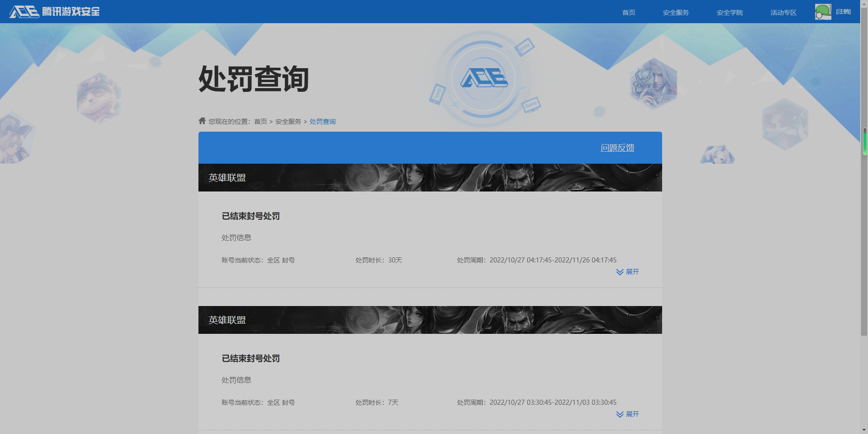The height and width of the screenshot is (434, 868).
Task: Select the 处罚时长:30天 text
Action: 379,260
